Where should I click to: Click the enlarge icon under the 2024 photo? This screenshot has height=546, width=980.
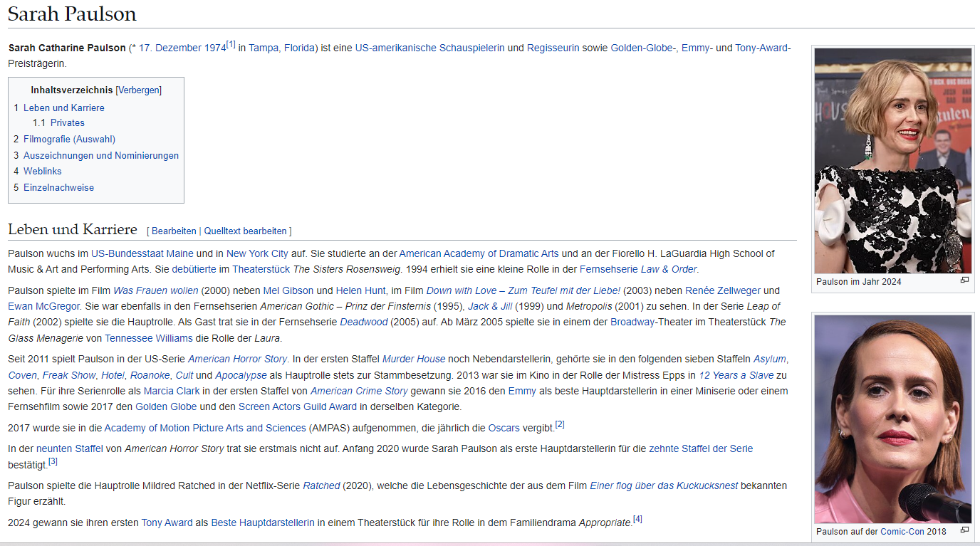tap(964, 280)
